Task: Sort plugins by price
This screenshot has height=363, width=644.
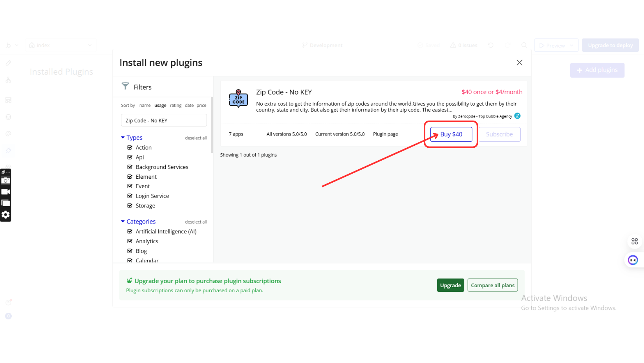Action: [201, 105]
